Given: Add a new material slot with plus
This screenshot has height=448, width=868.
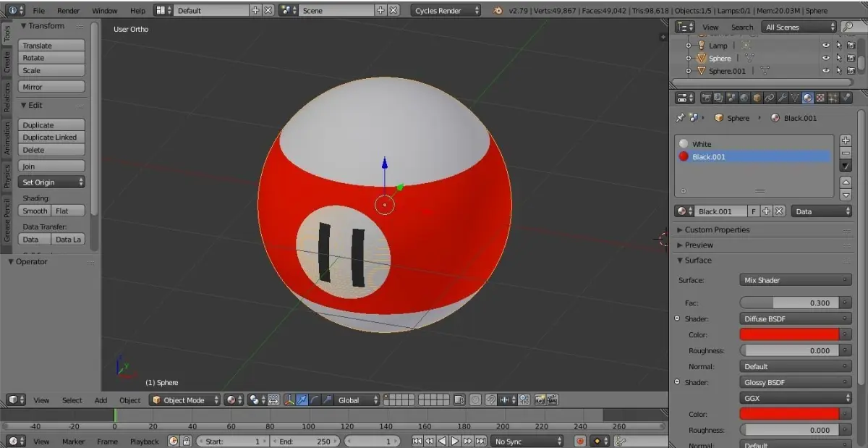Looking at the screenshot, I should (846, 140).
